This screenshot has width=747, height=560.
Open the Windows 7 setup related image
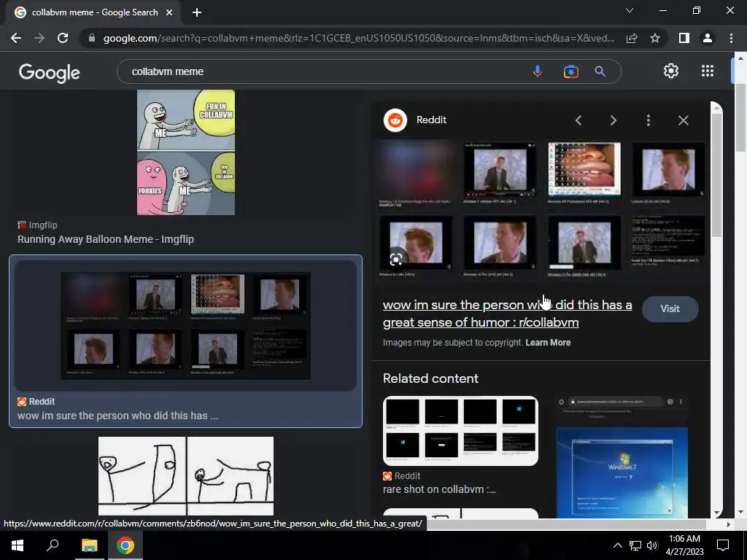coord(622,457)
